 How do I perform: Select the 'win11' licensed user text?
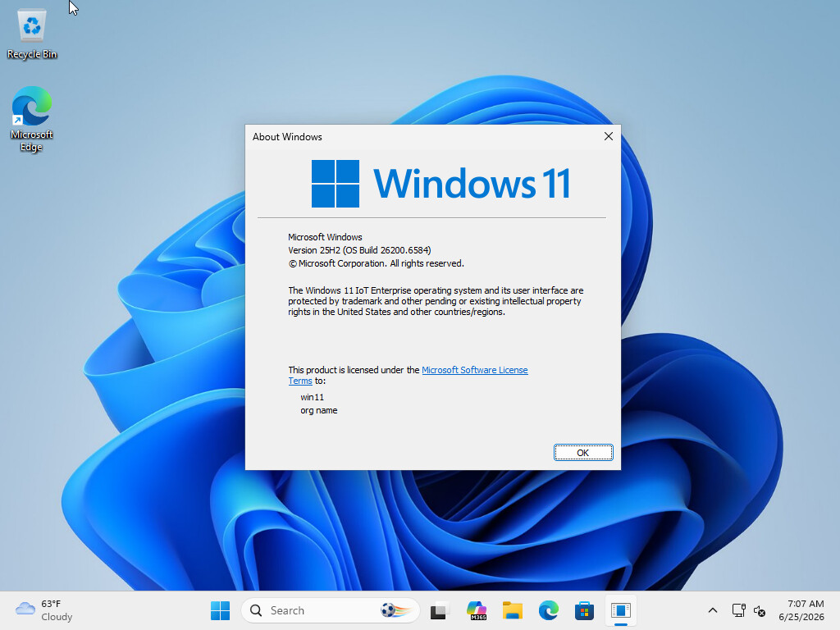point(313,397)
